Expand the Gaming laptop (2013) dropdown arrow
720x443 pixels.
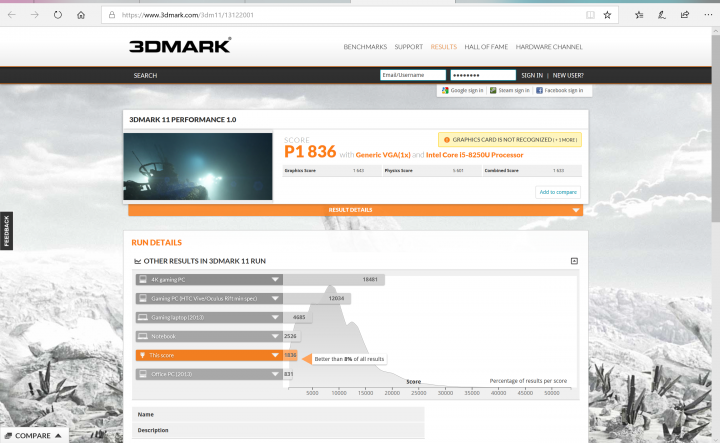tap(275, 317)
